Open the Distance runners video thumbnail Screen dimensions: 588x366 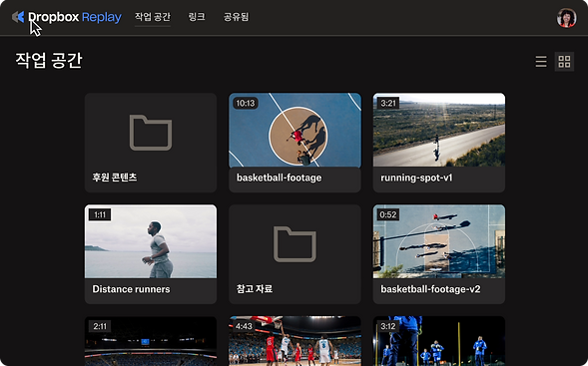tap(151, 241)
